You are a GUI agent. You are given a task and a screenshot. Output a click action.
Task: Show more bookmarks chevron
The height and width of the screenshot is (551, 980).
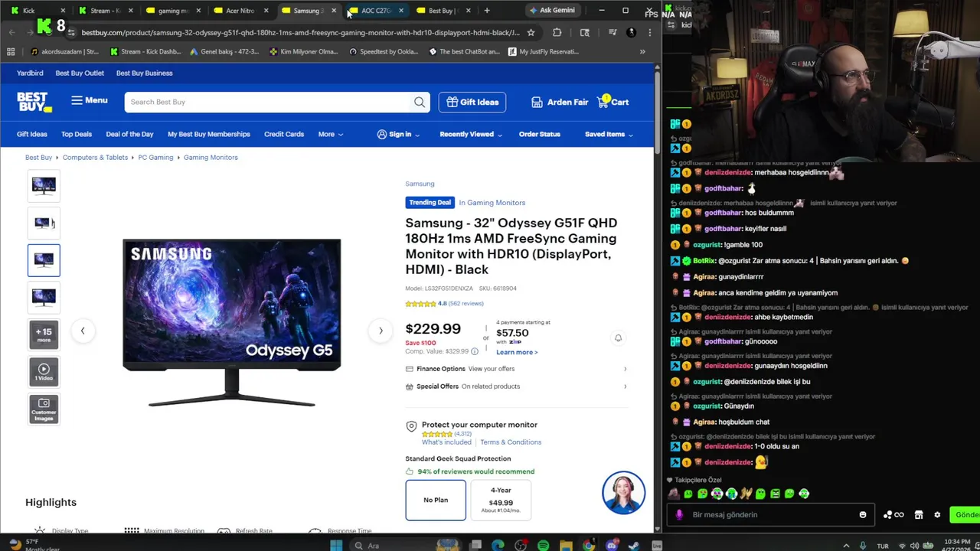642,52
